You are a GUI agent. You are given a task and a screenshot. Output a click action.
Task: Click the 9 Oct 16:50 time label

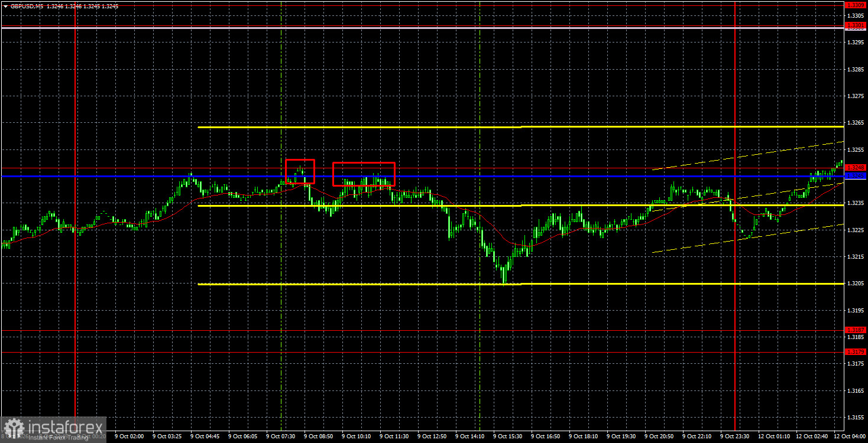tap(546, 437)
